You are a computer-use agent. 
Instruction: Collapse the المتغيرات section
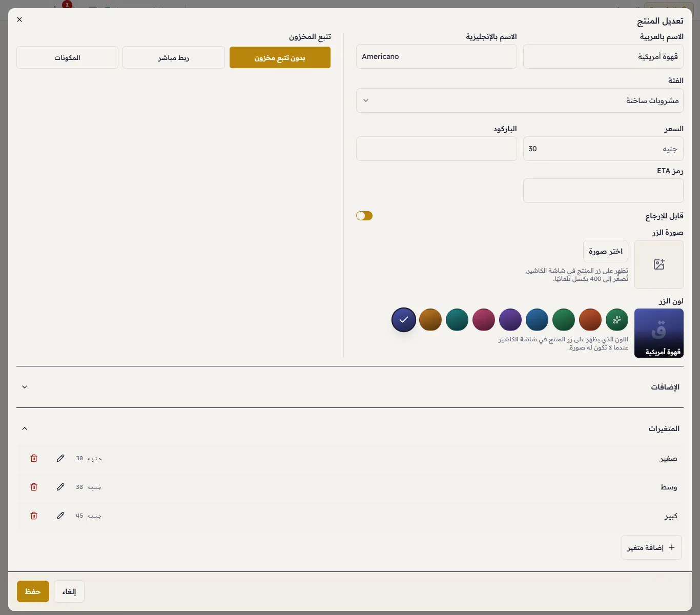tap(350, 428)
